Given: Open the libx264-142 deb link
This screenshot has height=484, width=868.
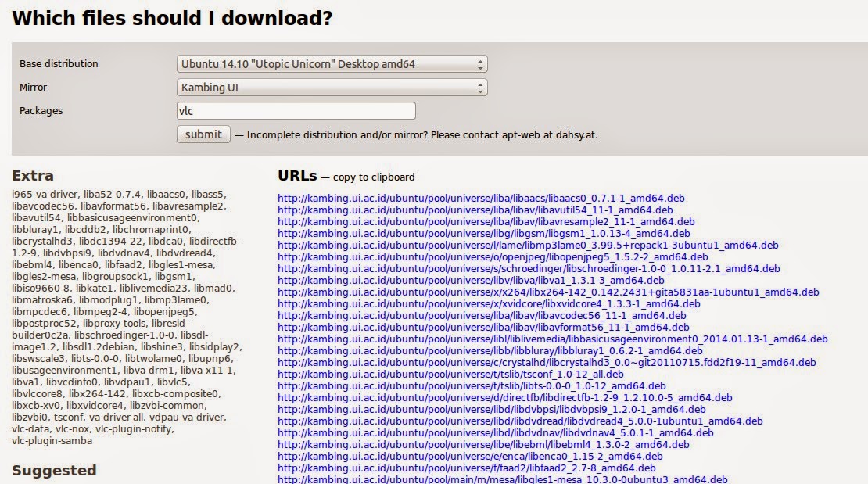Looking at the screenshot, I should click(x=548, y=292).
